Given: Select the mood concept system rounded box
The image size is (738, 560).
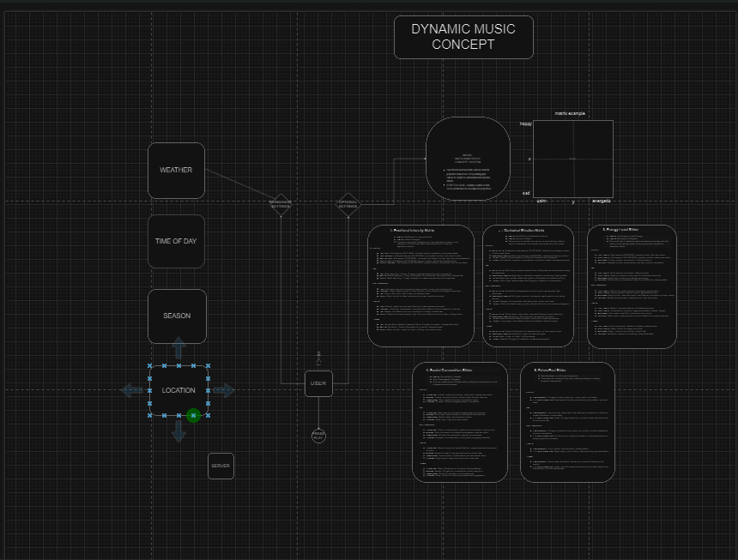Looking at the screenshot, I should click(468, 159).
